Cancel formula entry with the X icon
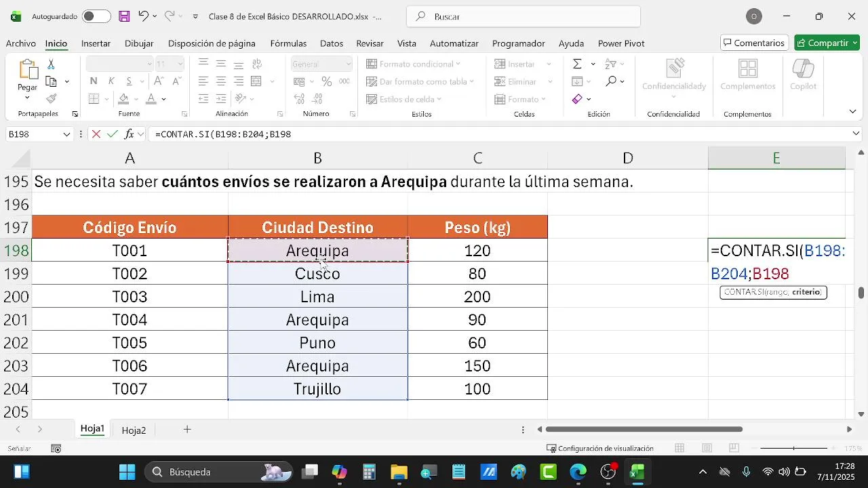This screenshot has width=868, height=488. (96, 134)
